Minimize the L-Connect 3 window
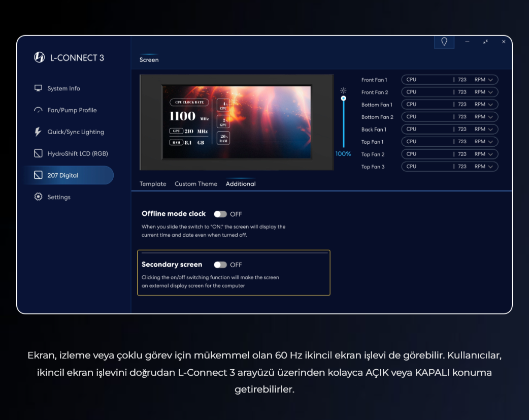529x420 pixels. tap(467, 42)
